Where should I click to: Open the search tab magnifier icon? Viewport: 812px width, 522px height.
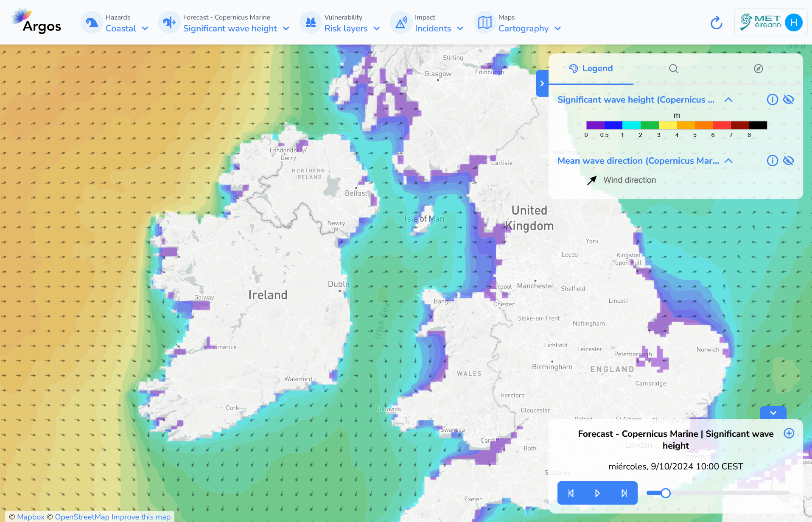pos(674,69)
